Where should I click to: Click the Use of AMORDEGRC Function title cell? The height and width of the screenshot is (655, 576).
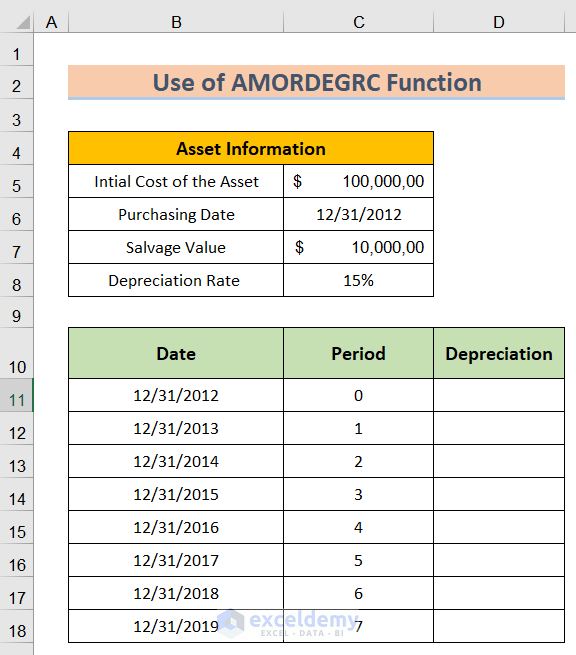point(317,82)
